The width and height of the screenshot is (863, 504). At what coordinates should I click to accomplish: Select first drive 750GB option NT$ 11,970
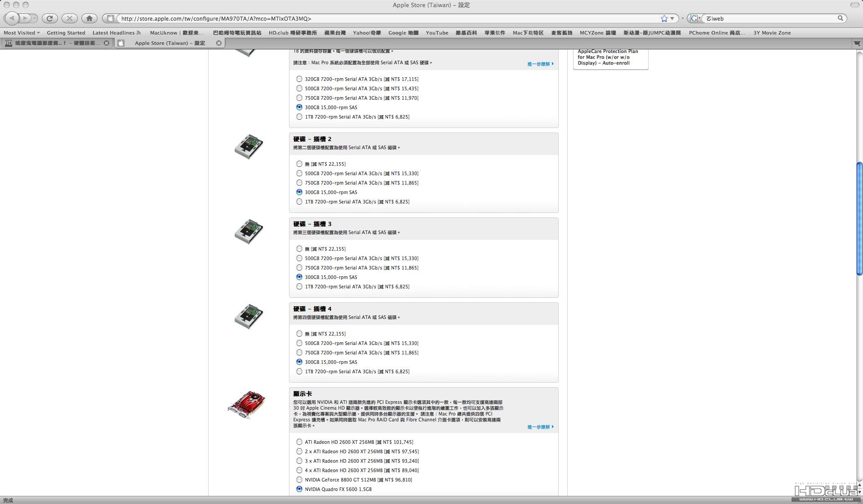(x=299, y=98)
